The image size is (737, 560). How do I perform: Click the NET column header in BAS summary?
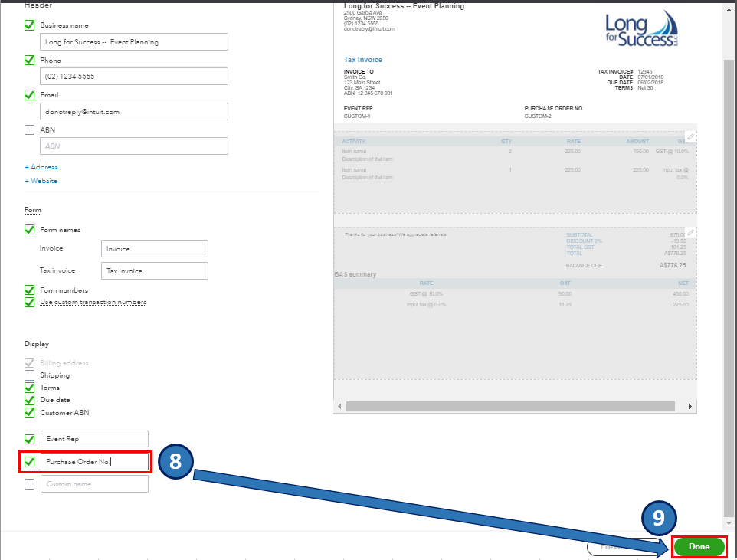(683, 283)
